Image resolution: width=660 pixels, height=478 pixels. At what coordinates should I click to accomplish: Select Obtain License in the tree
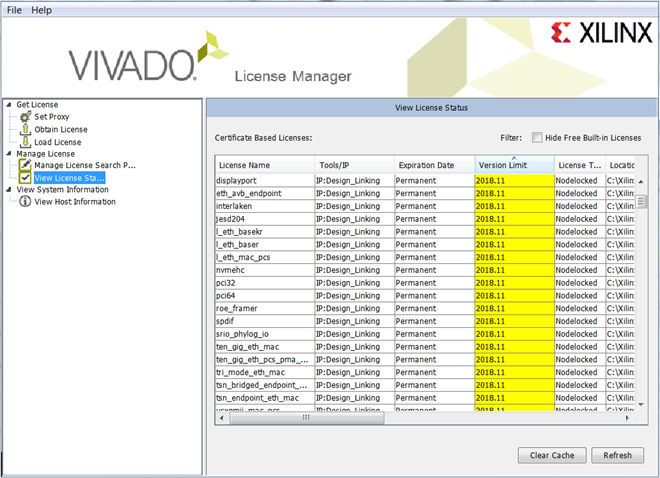point(61,129)
